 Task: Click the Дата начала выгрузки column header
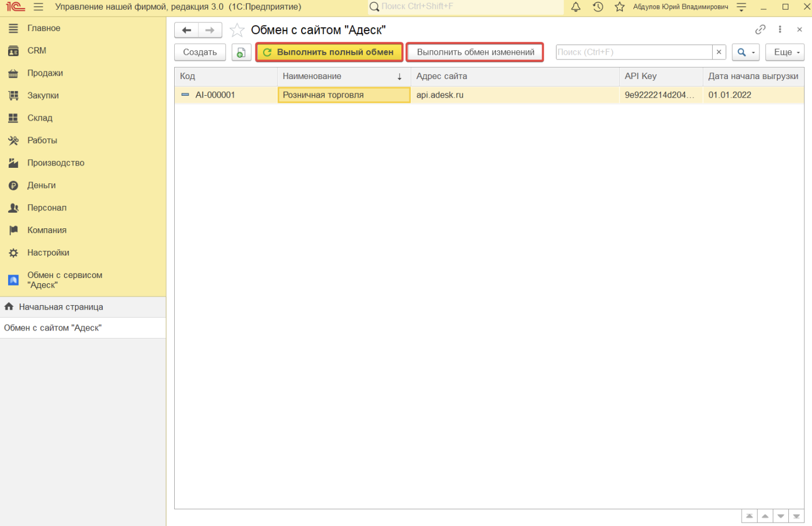point(753,76)
